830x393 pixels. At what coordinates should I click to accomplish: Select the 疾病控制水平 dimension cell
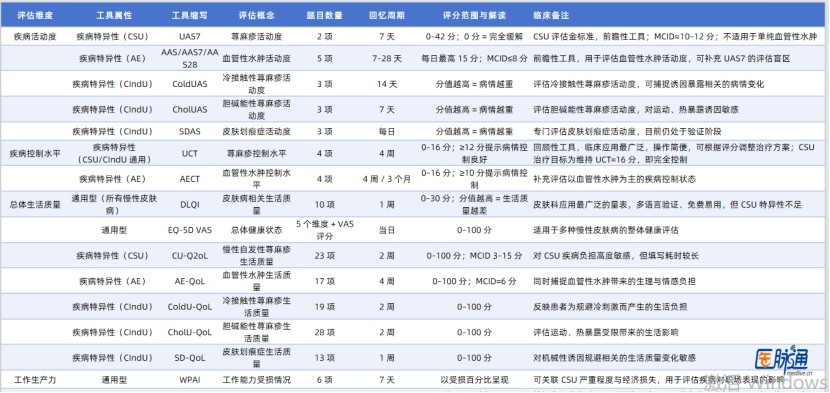34,154
